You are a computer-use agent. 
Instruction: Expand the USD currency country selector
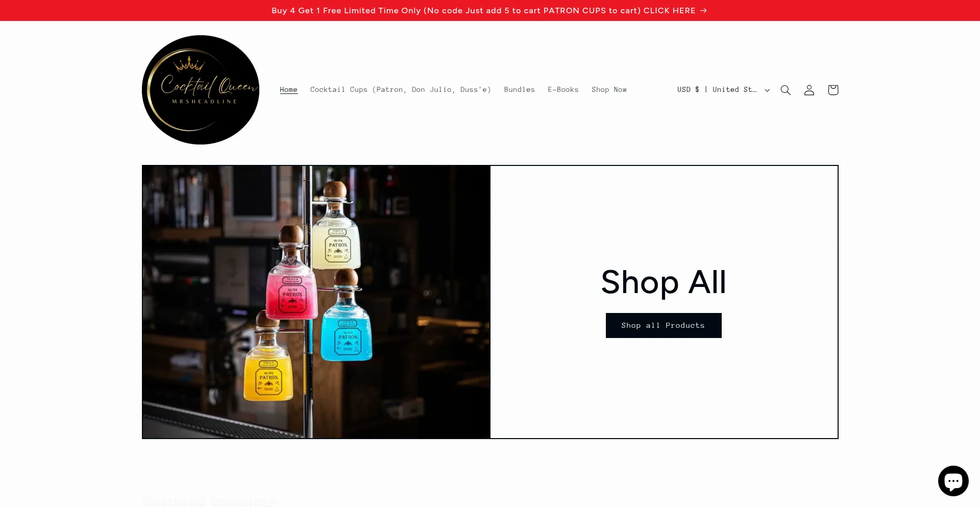click(x=723, y=90)
